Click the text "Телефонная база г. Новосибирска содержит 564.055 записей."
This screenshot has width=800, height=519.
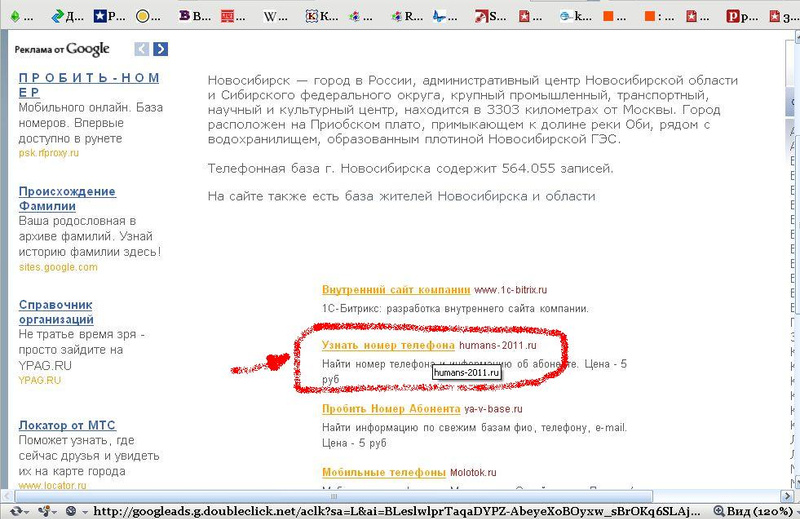410,168
